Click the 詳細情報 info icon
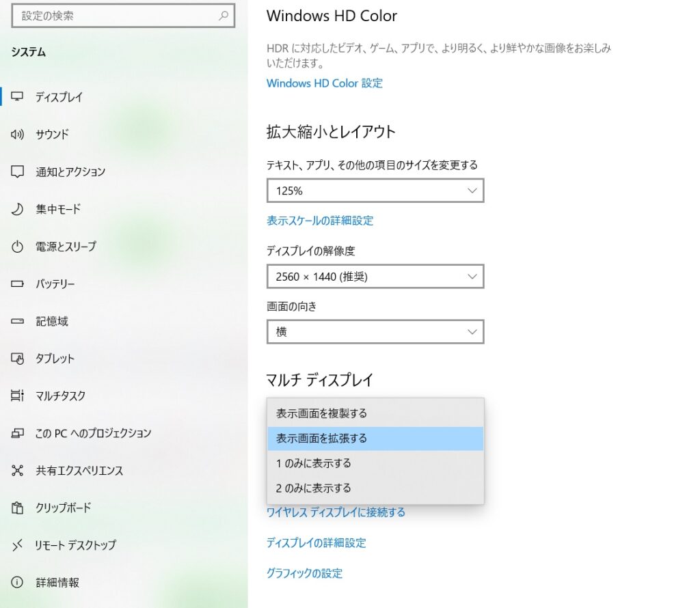This screenshot has height=608, width=700. tap(17, 582)
